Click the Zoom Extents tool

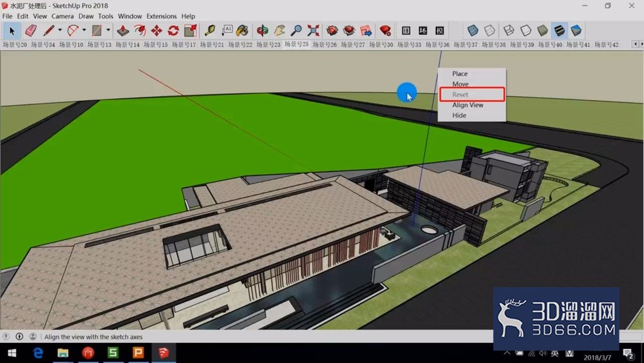[x=313, y=31]
